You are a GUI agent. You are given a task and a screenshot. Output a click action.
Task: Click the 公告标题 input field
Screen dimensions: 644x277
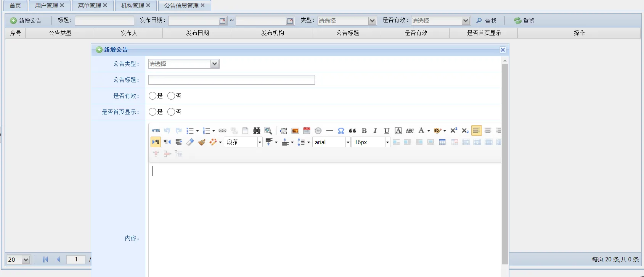click(231, 80)
